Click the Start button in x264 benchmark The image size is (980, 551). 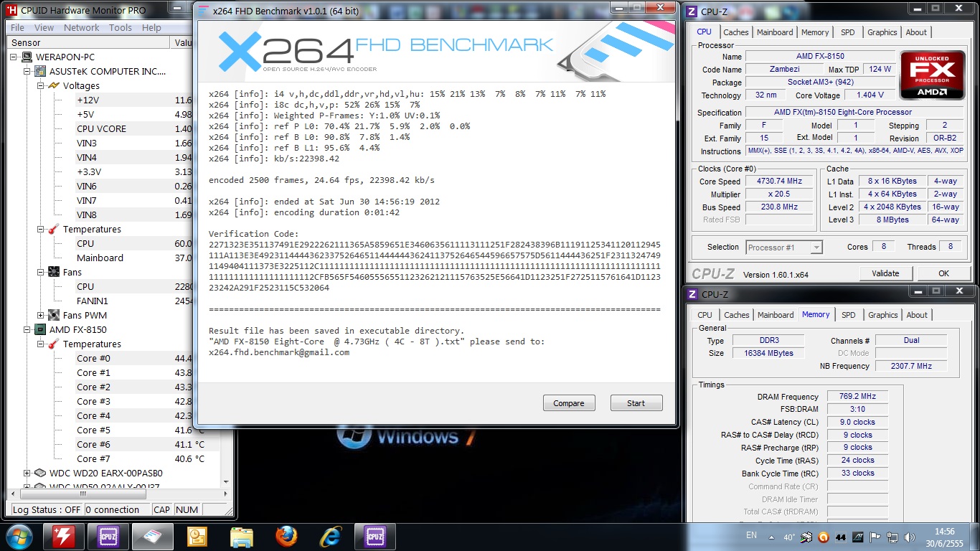[x=636, y=403]
